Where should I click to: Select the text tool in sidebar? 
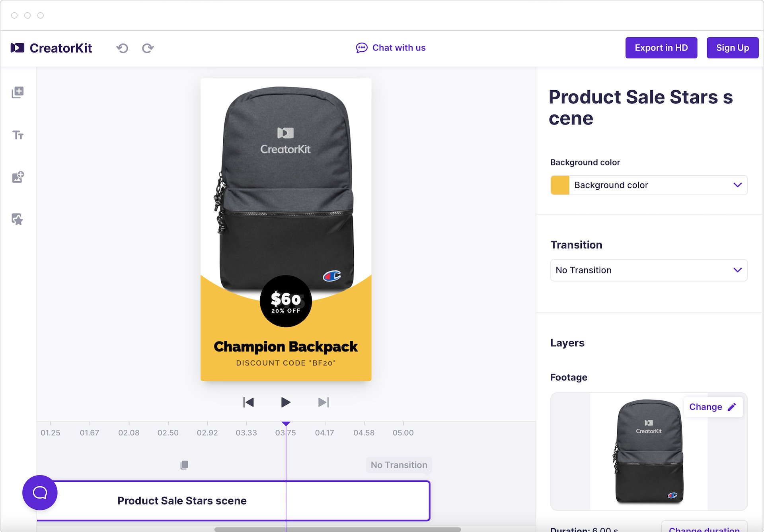click(x=18, y=135)
